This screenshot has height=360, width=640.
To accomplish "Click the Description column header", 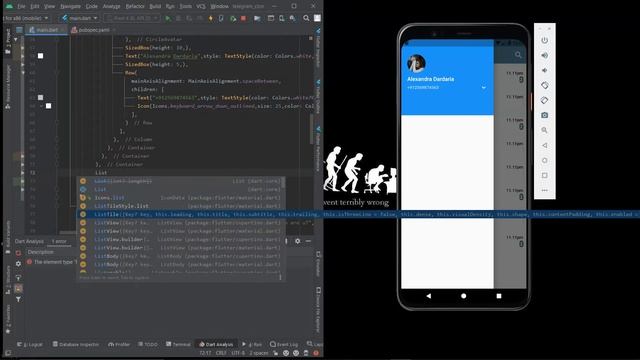I will [x=41, y=252].
